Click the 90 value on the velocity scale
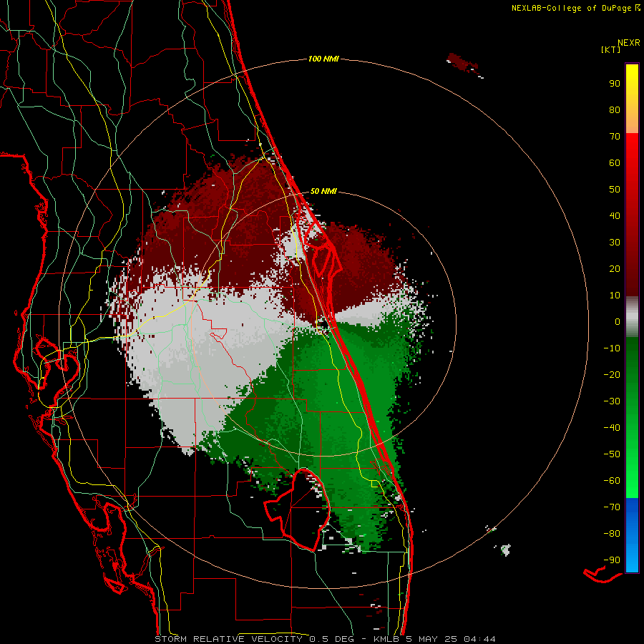644x644 pixels. click(x=615, y=84)
